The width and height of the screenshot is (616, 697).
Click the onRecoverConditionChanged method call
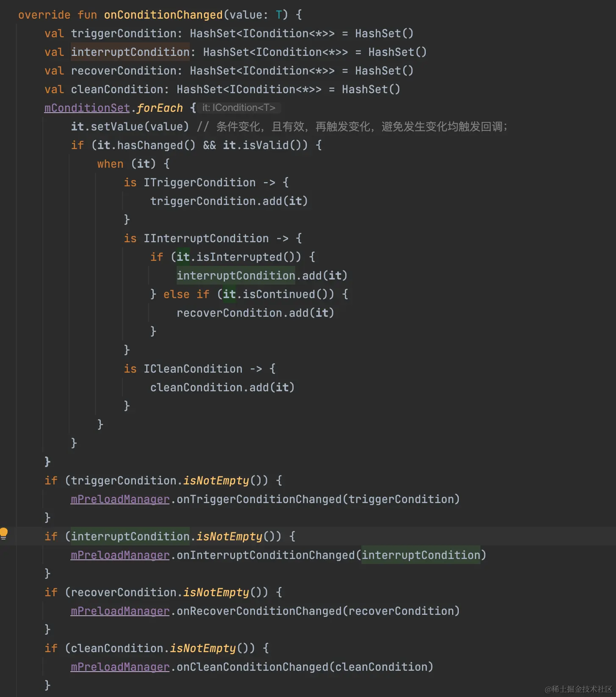(259, 611)
